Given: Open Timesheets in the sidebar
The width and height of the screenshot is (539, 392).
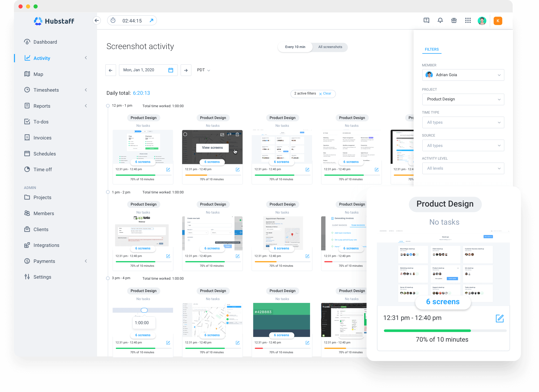Looking at the screenshot, I should (x=46, y=90).
